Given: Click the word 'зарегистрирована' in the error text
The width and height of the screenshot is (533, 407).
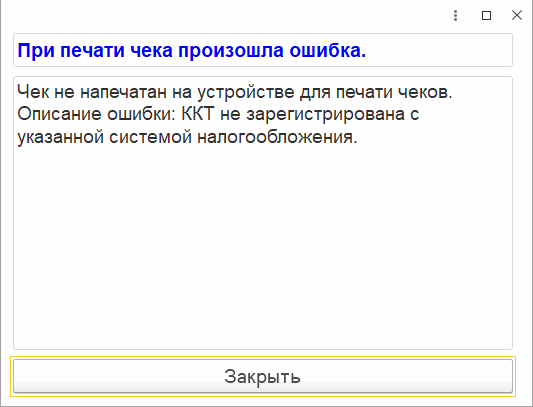Looking at the screenshot, I should click(325, 115).
